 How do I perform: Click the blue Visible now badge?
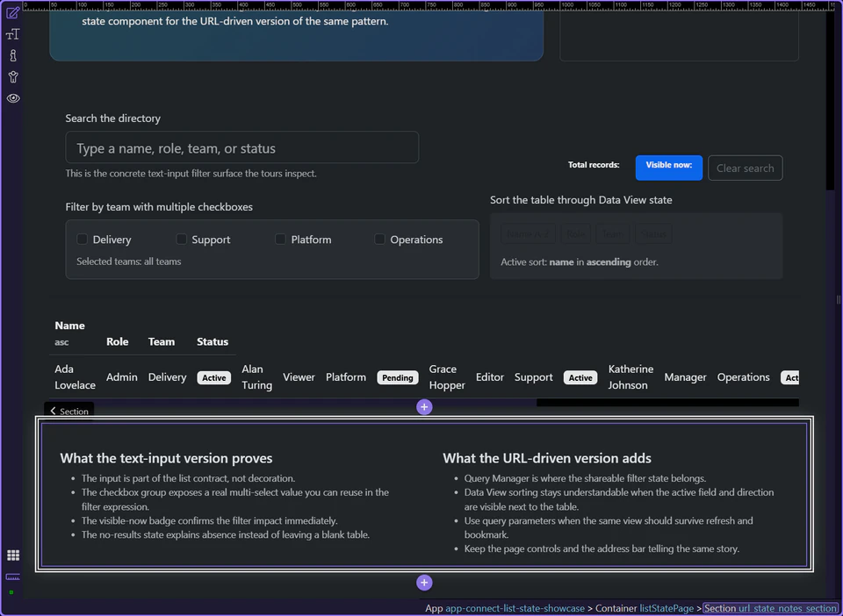[669, 168]
